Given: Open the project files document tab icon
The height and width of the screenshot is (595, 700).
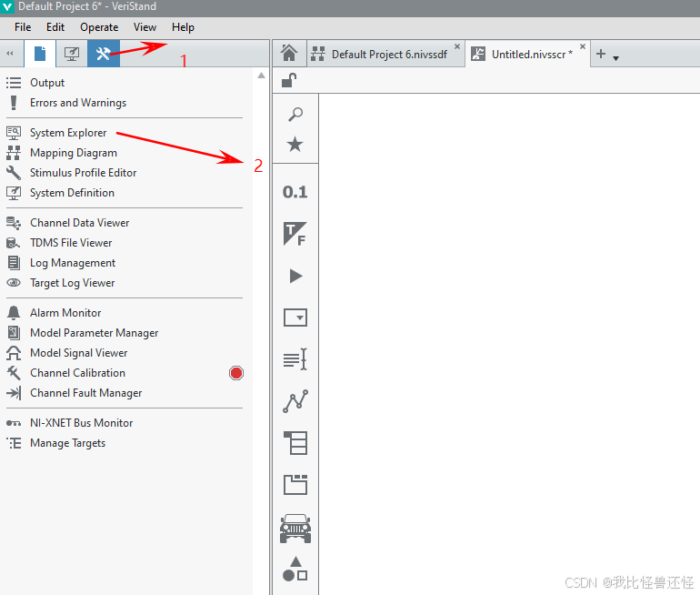Looking at the screenshot, I should (40, 54).
